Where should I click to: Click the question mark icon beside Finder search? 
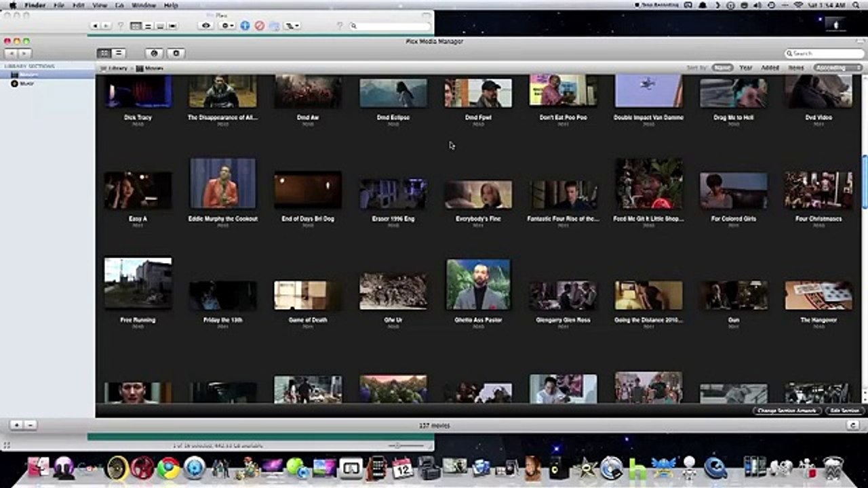coord(340,26)
